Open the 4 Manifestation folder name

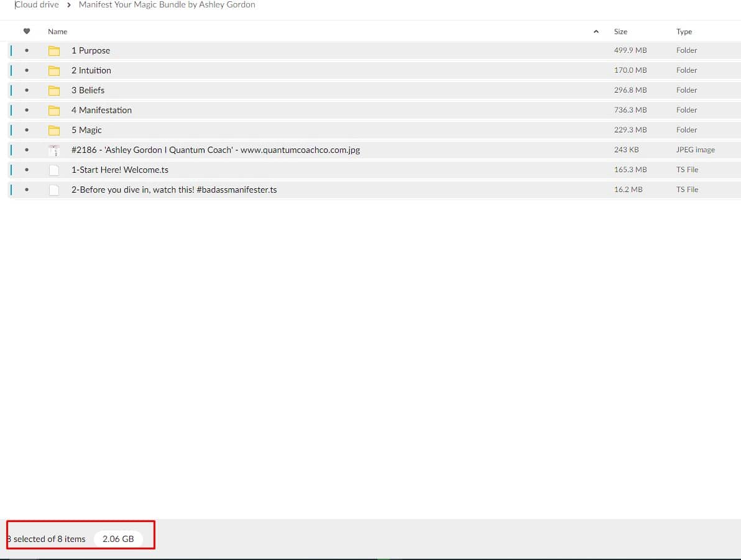[101, 111]
